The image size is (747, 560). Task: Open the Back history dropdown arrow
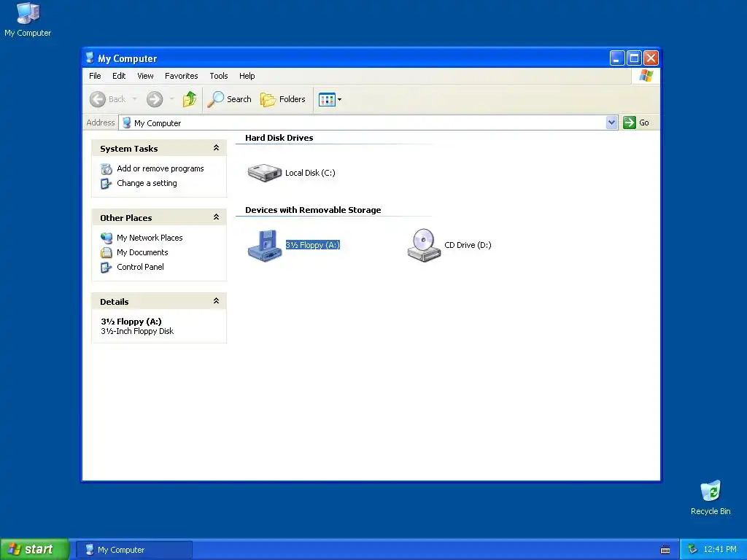tap(134, 99)
